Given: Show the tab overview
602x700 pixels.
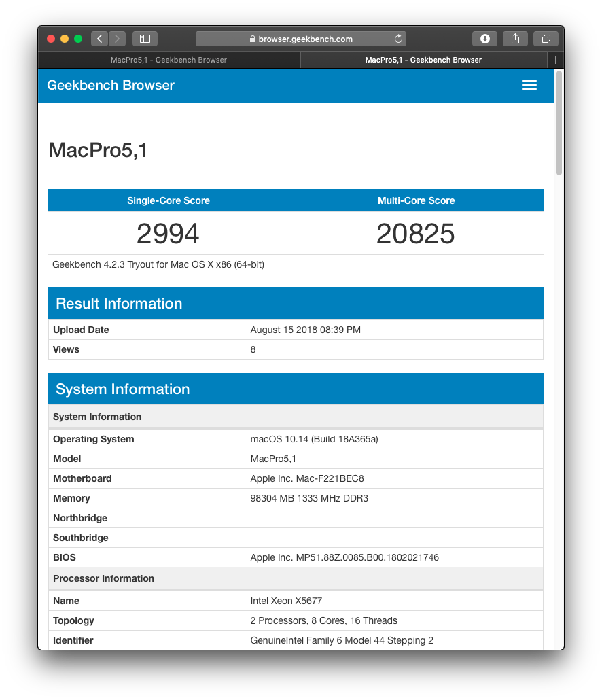Looking at the screenshot, I should pos(546,39).
